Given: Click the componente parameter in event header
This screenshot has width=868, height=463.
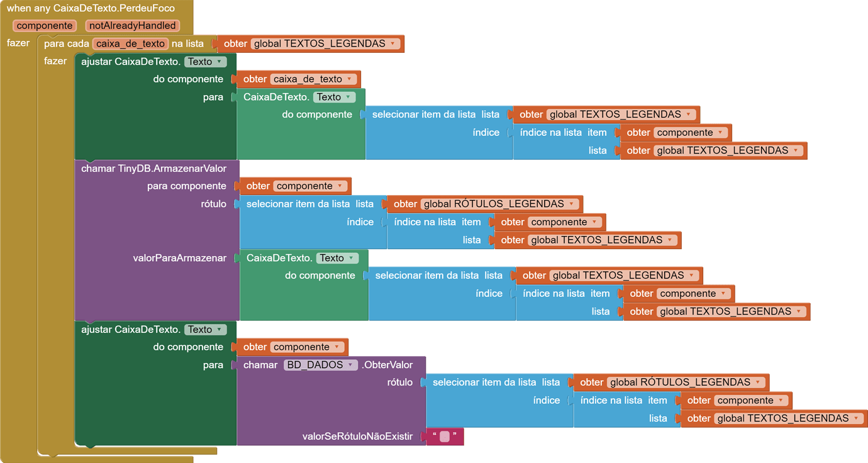Looking at the screenshot, I should click(44, 26).
